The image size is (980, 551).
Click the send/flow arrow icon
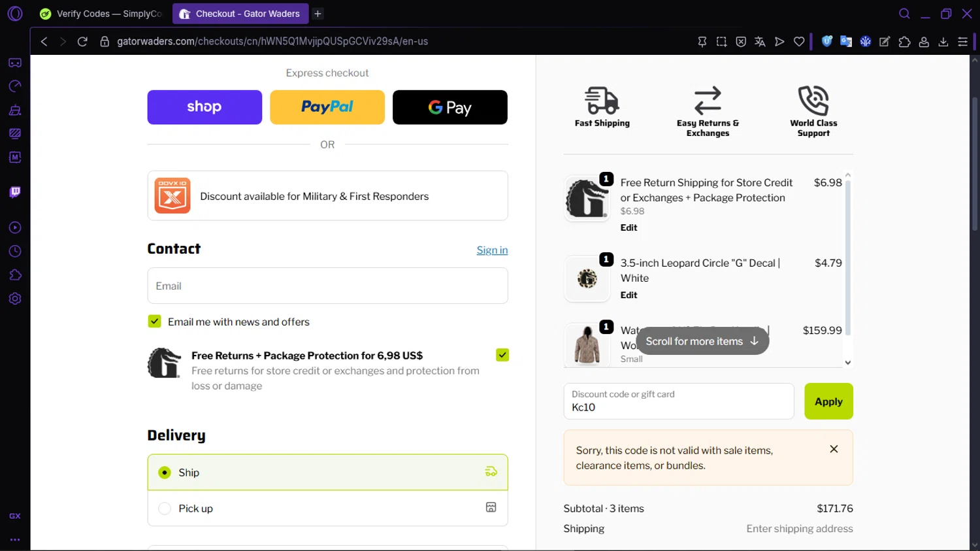click(779, 41)
